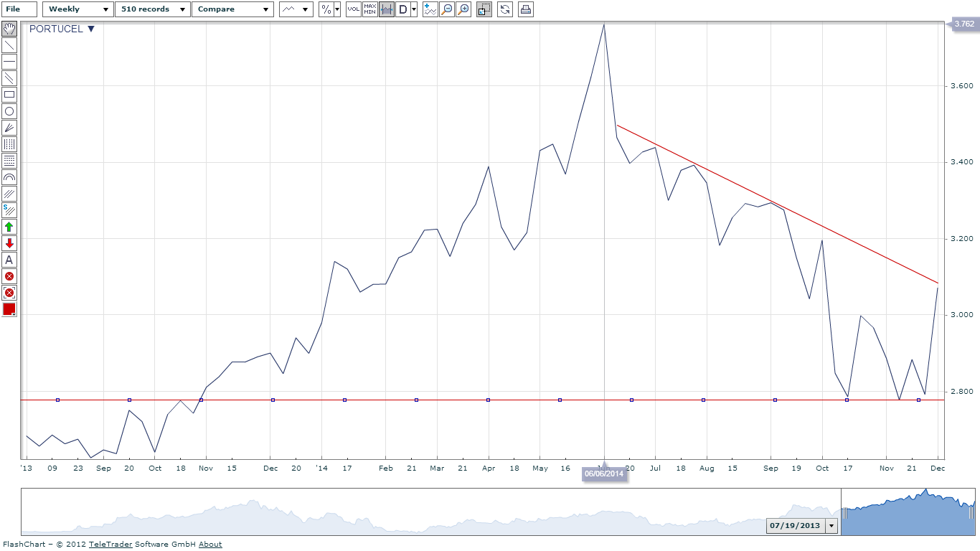The image size is (980, 551).
Task: Select the S-marked channel lines tool
Action: coord(9,210)
